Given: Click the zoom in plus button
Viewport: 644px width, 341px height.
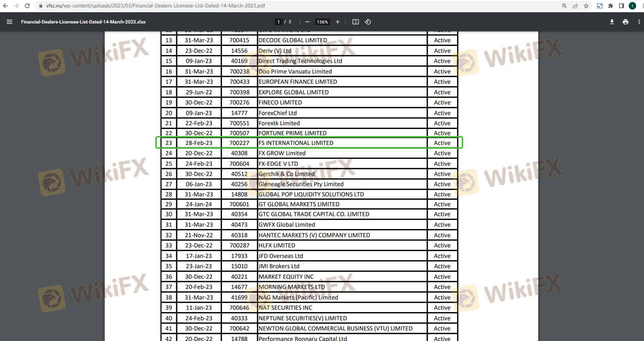Looking at the screenshot, I should (337, 22).
